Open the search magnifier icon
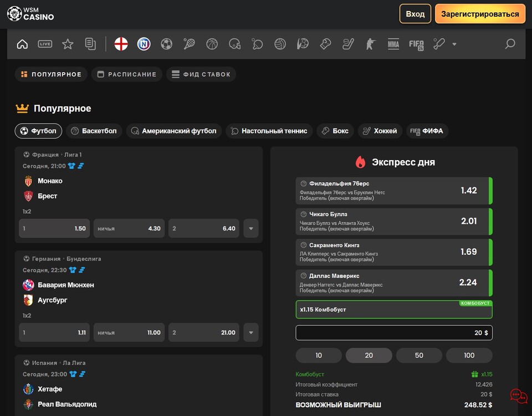Screen dimensions: 532x416 [510, 44]
